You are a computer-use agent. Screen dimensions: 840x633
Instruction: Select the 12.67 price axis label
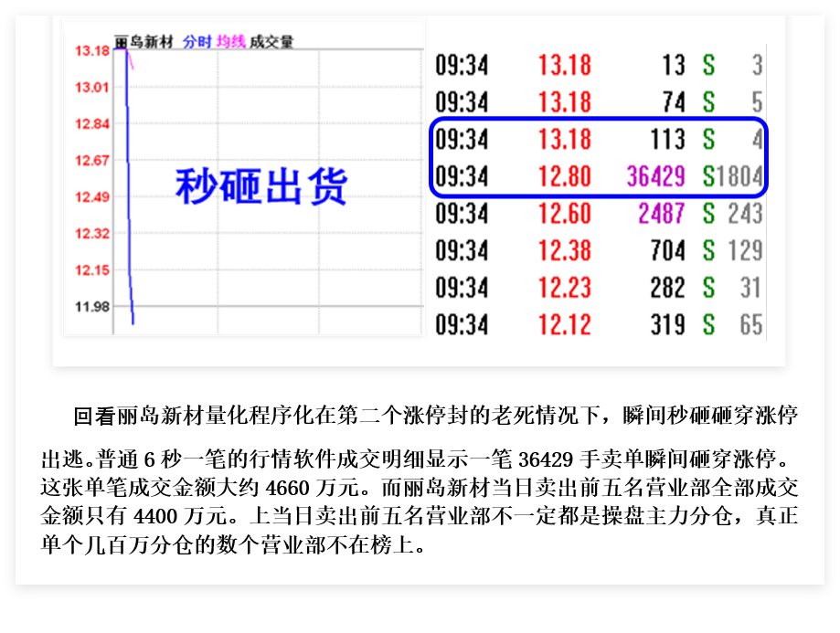(x=92, y=161)
